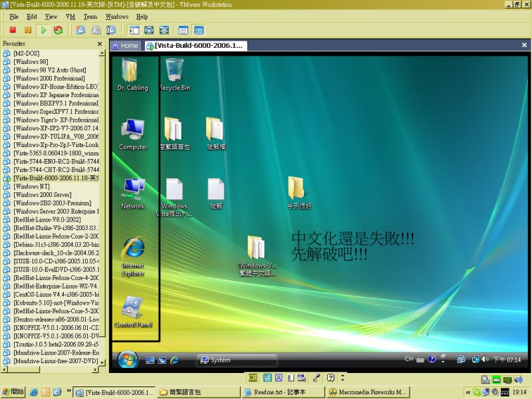532x399 pixels.
Task: Select [Windows 2000 Professional] in Favorites
Action: (49, 78)
